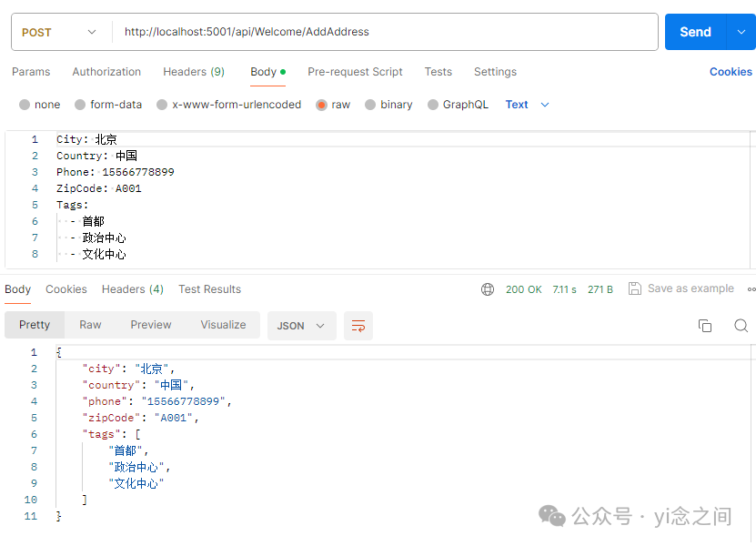This screenshot has height=546, width=756.
Task: Select the form-data radio button
Action: (x=80, y=105)
